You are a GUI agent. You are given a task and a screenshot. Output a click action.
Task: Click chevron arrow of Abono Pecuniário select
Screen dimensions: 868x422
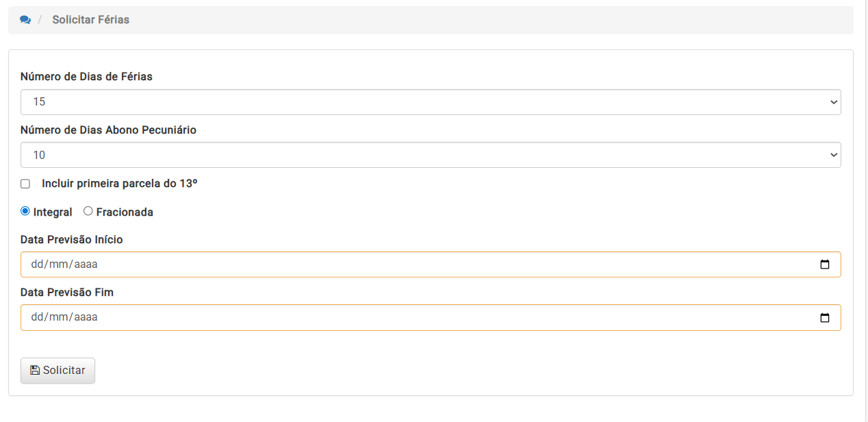(x=833, y=155)
